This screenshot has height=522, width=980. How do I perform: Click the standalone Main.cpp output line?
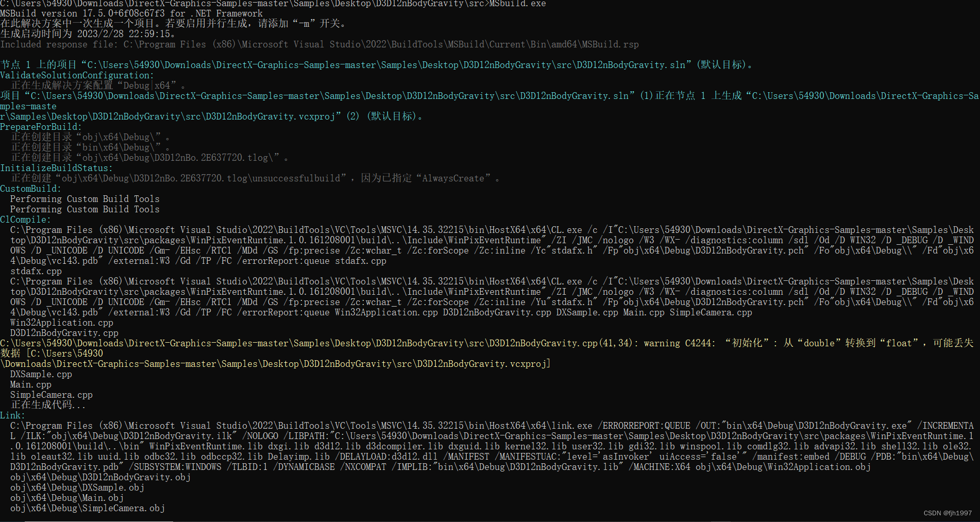[x=31, y=384]
